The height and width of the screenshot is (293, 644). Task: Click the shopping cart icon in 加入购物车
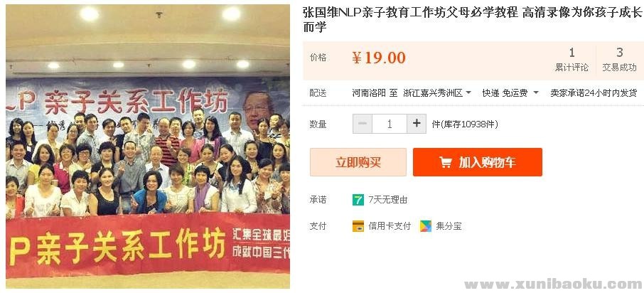tap(446, 162)
